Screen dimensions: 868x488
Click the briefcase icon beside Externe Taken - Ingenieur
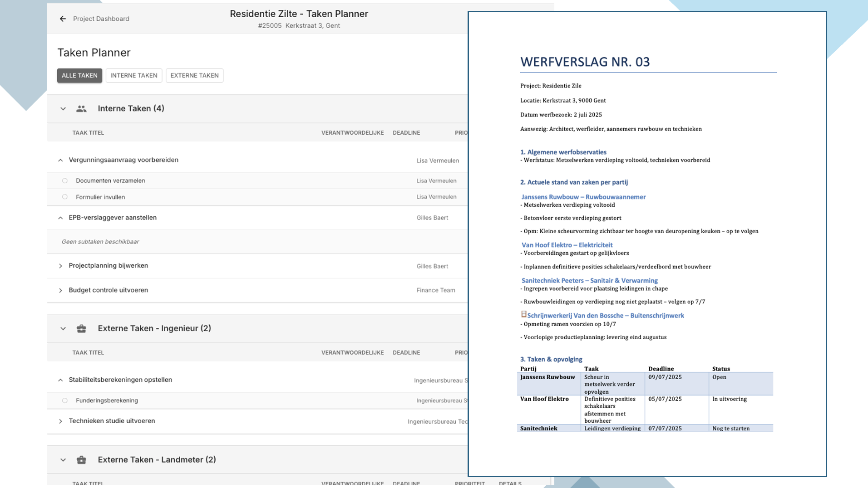(x=81, y=328)
